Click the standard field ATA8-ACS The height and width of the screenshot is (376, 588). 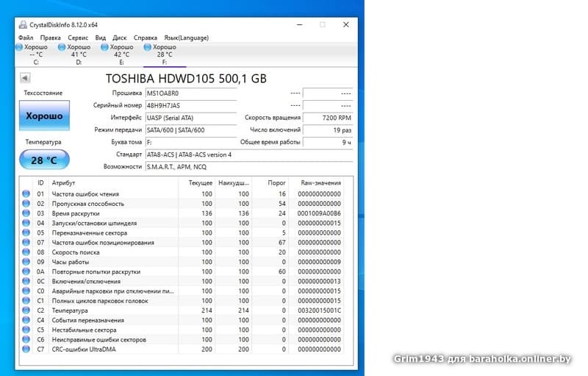click(249, 155)
